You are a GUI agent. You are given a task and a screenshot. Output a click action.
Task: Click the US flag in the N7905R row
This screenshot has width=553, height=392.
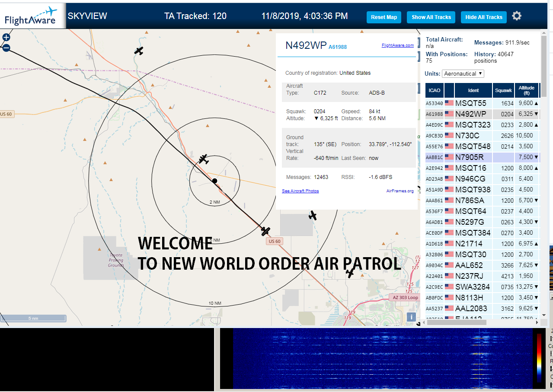[449, 157]
